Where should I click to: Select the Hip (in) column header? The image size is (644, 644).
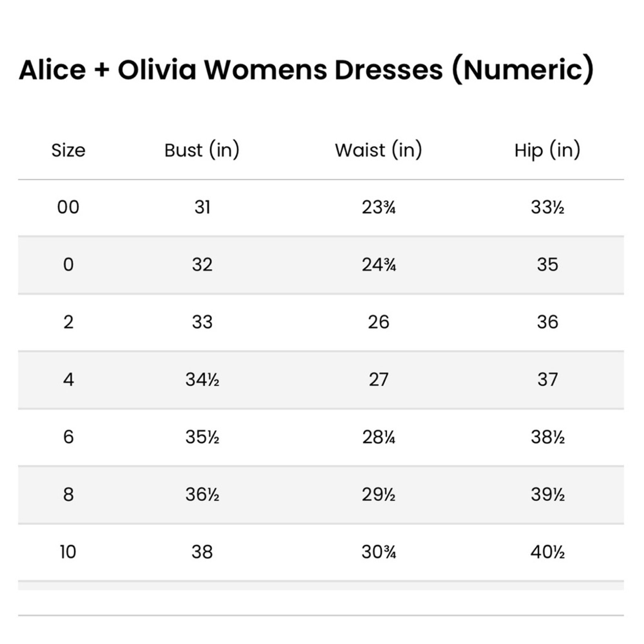pos(547,150)
